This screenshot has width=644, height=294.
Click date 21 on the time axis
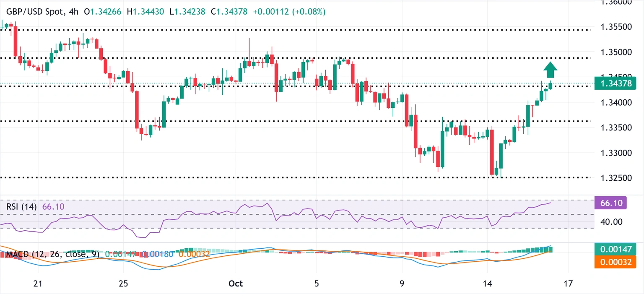[x=38, y=283]
